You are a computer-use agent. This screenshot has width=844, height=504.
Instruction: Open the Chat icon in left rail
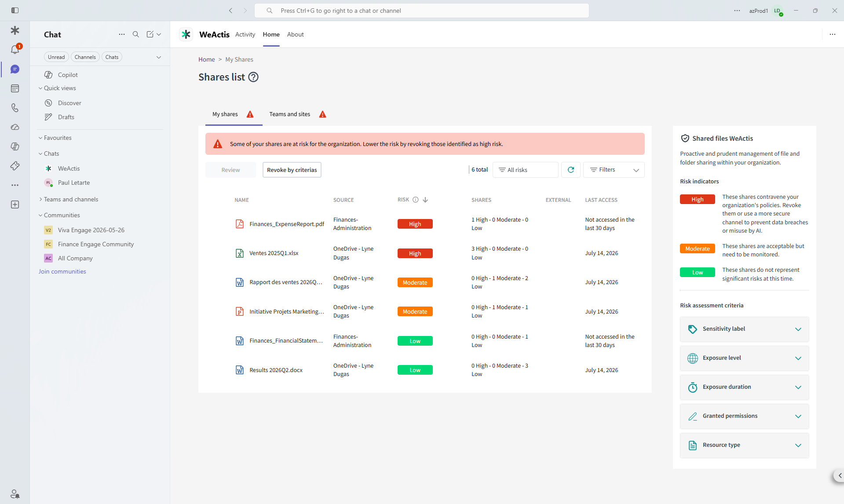click(15, 69)
